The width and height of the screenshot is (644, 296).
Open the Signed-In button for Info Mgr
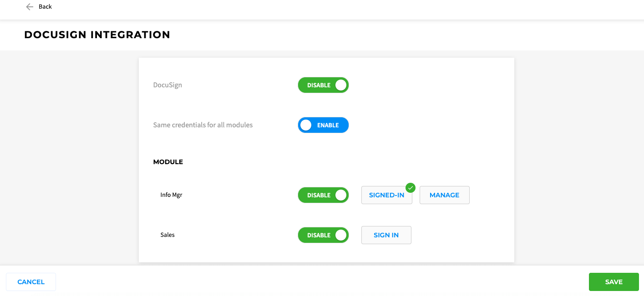[387, 195]
